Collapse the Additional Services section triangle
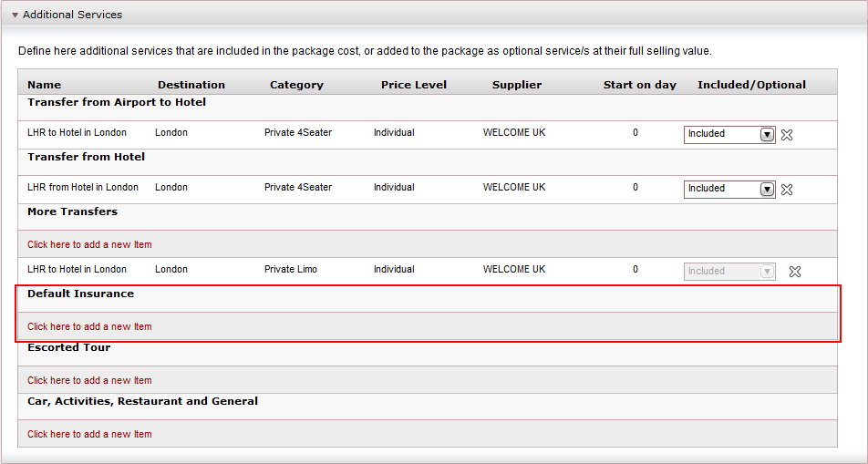868x464 pixels. [x=15, y=15]
